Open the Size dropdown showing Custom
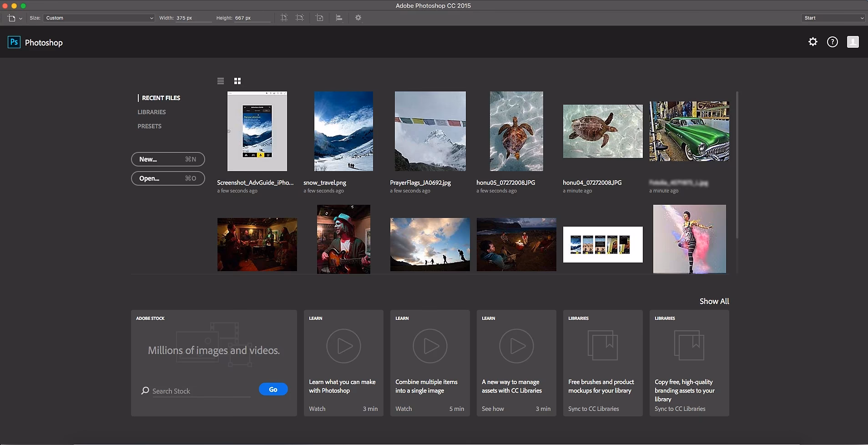This screenshot has width=868, height=445. pyautogui.click(x=98, y=18)
